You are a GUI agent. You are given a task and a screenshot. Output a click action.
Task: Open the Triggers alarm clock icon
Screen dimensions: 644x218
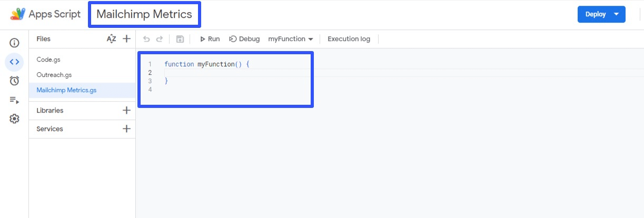(14, 81)
